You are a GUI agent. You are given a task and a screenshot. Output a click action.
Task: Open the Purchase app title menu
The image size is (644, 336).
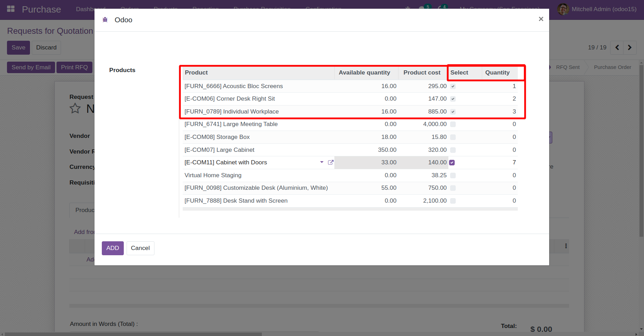pyautogui.click(x=41, y=9)
